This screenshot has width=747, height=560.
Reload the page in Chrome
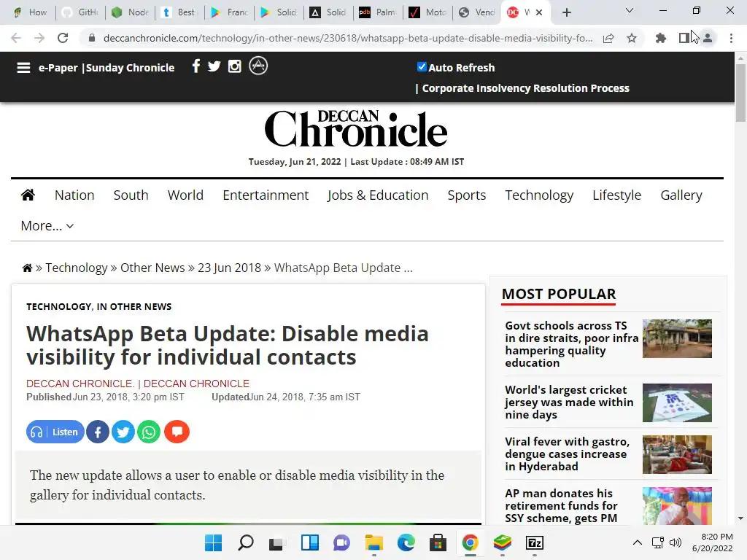tap(63, 38)
